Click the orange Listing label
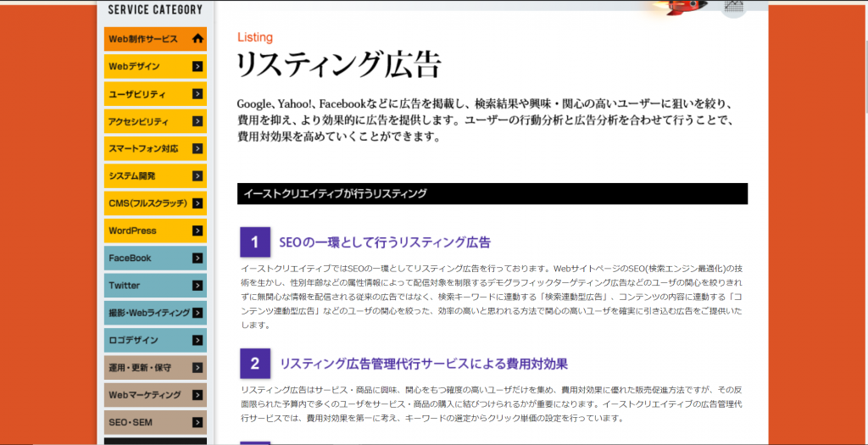The image size is (868, 445). pos(255,37)
